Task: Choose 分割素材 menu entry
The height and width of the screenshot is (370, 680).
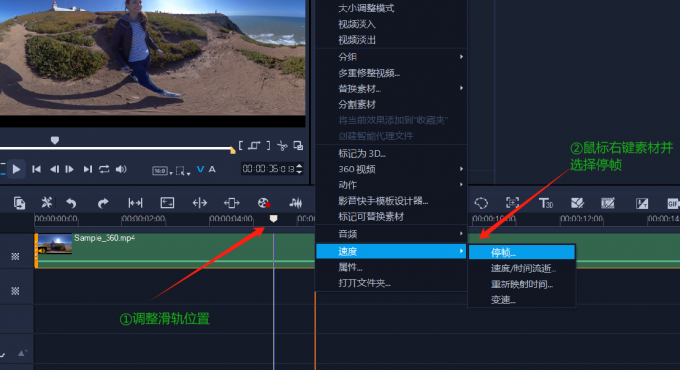Action: [357, 105]
